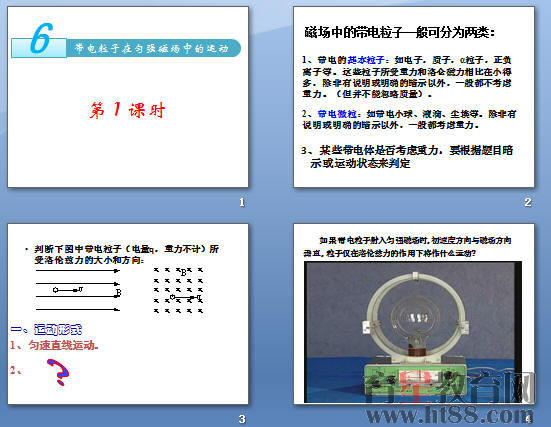Click the red-blue question mark graphic
The width and height of the screenshot is (551, 427).
[x=59, y=372]
